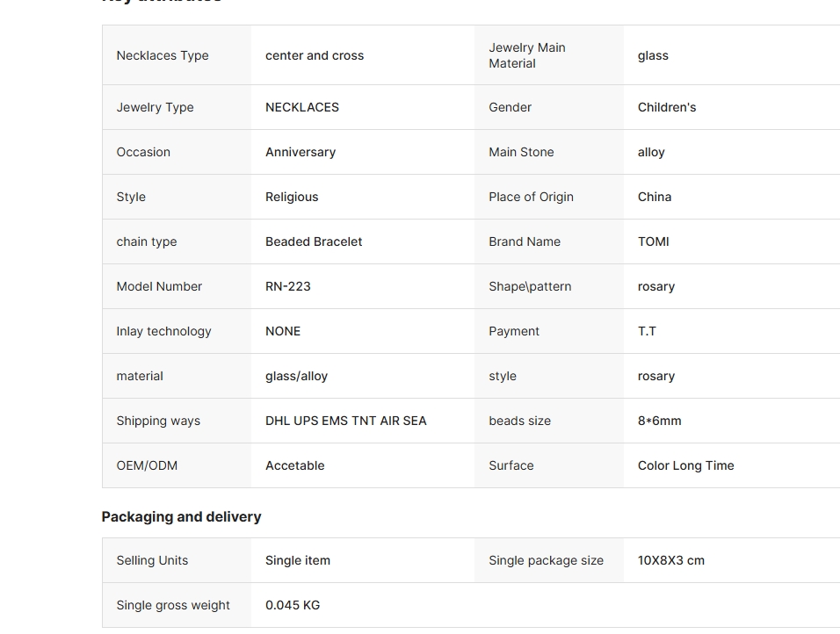Click 'China' in Place of Origin row

tap(655, 197)
